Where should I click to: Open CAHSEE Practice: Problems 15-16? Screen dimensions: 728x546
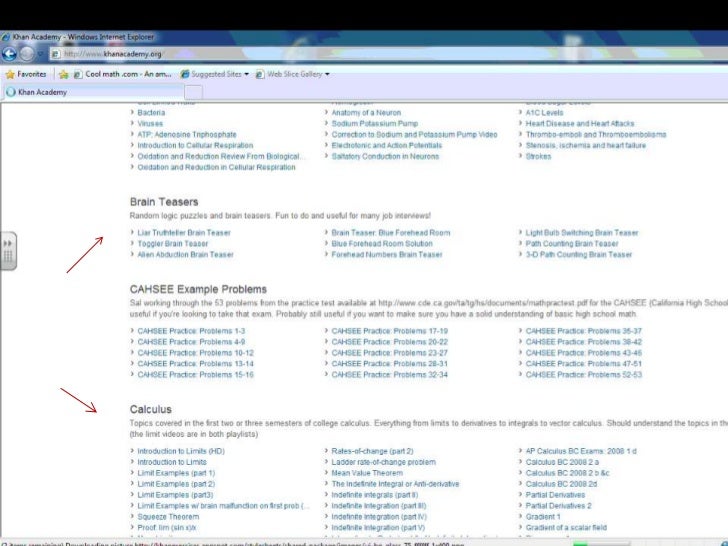coord(195,375)
